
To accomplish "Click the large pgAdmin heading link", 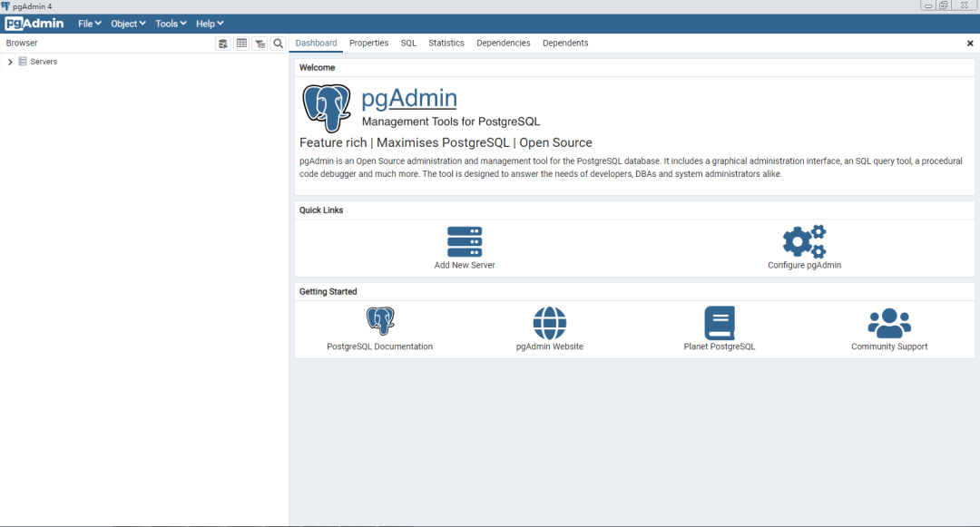I will click(409, 98).
